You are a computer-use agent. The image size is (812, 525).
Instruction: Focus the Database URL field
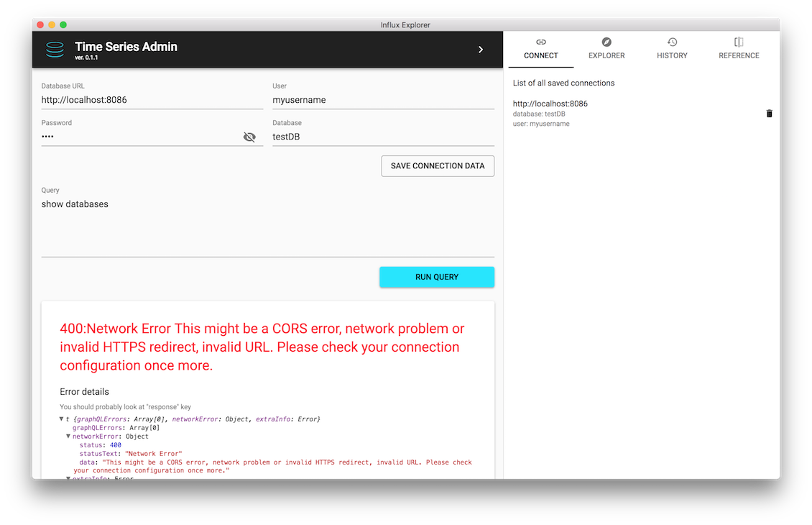(152, 100)
